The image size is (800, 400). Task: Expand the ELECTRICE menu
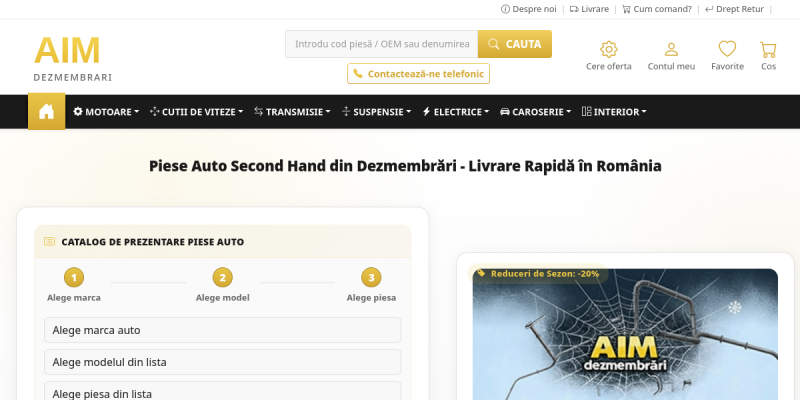456,112
